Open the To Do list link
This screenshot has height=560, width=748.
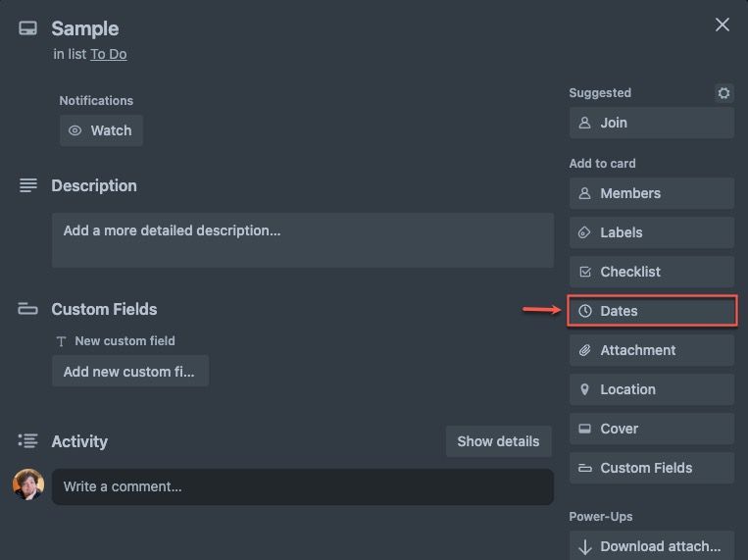click(x=108, y=54)
